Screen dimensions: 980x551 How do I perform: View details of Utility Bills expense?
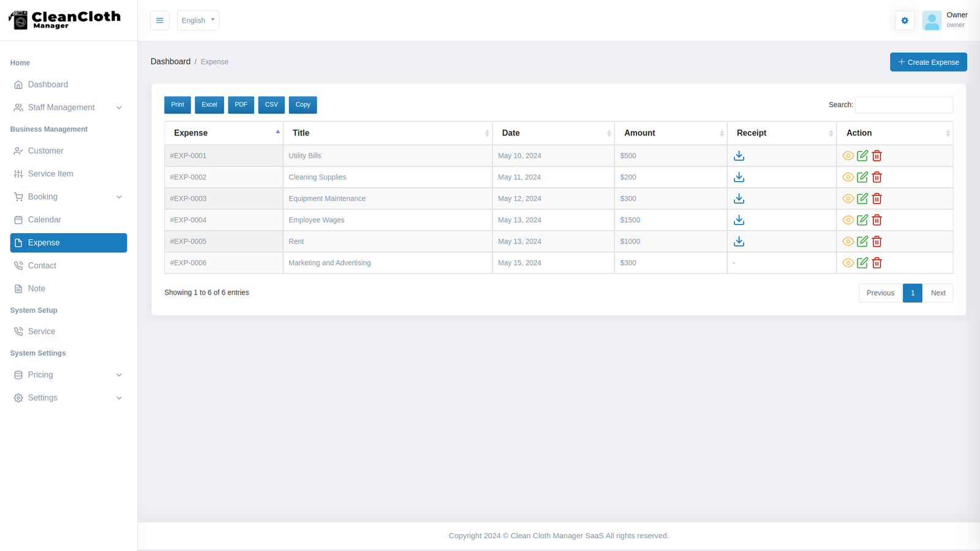[848, 156]
